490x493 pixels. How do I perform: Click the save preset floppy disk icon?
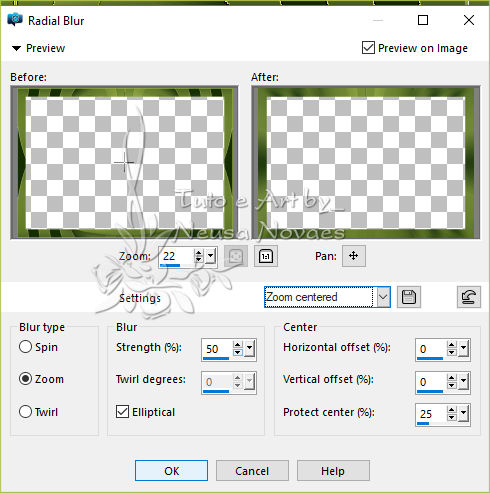coord(409,297)
